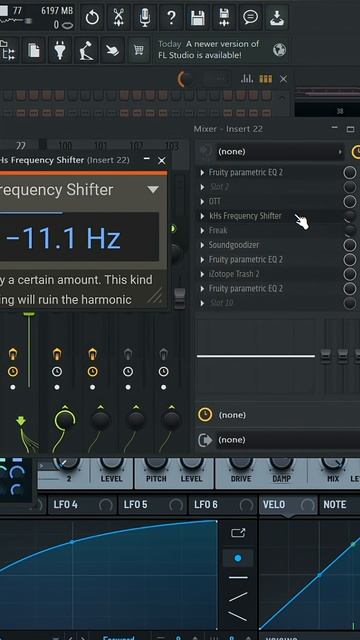Click the LFO export shape icon

point(238,533)
